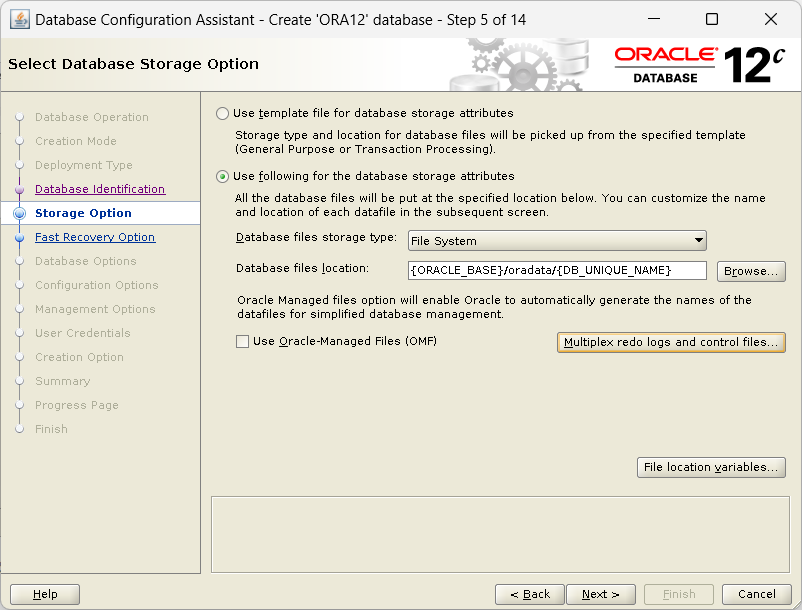Click 'User Credentials' step text

pos(83,333)
